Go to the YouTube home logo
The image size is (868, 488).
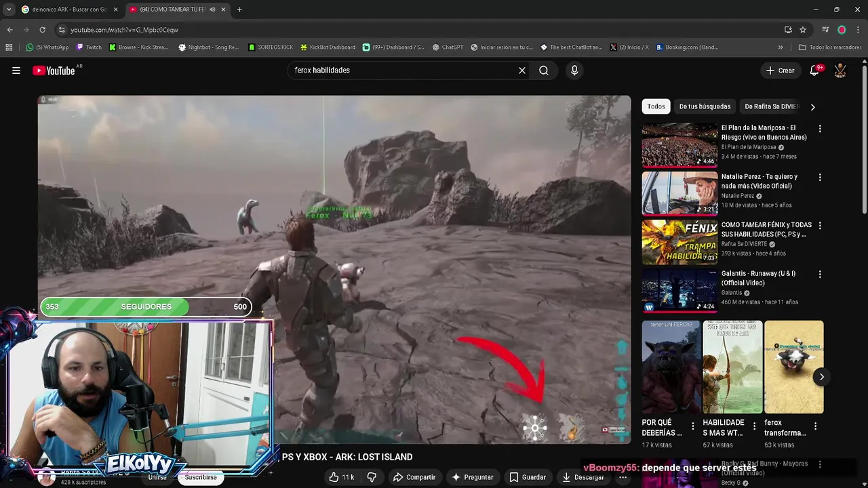coord(54,70)
